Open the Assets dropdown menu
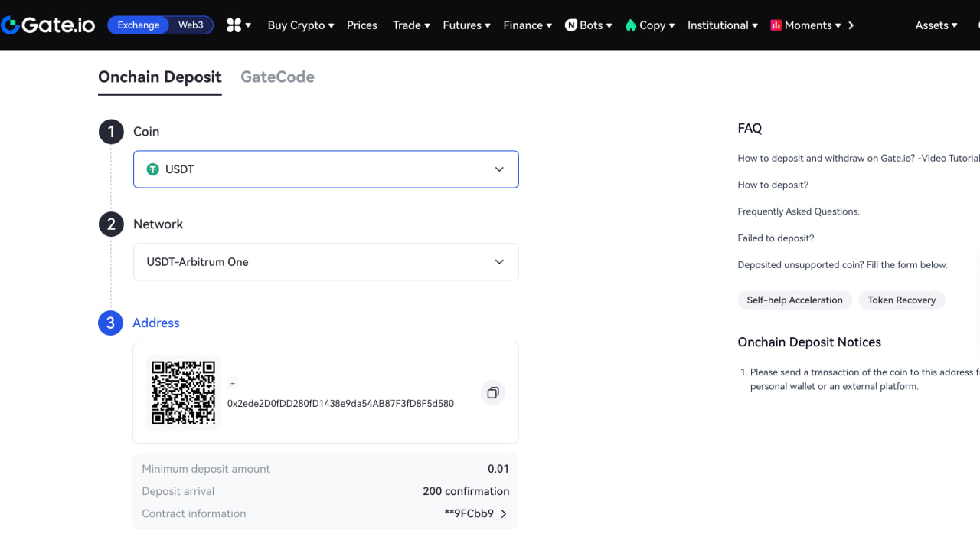980x544 pixels. (x=936, y=25)
